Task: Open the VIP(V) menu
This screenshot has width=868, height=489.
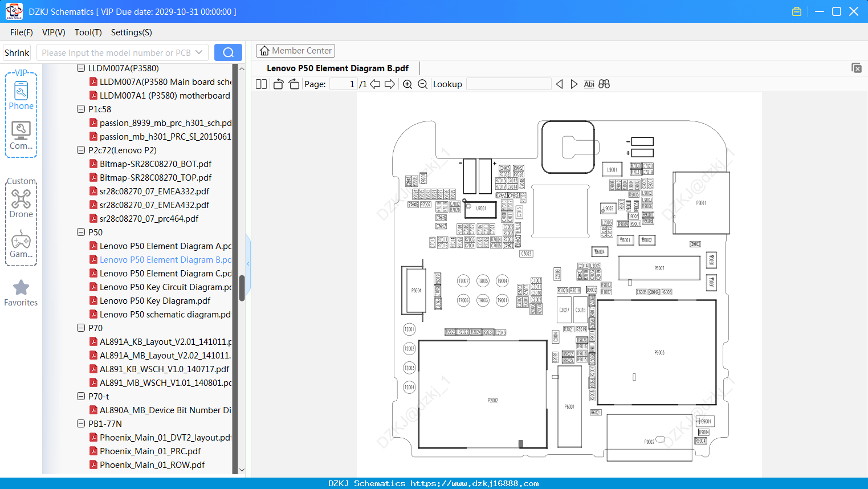Action: pyautogui.click(x=54, y=32)
